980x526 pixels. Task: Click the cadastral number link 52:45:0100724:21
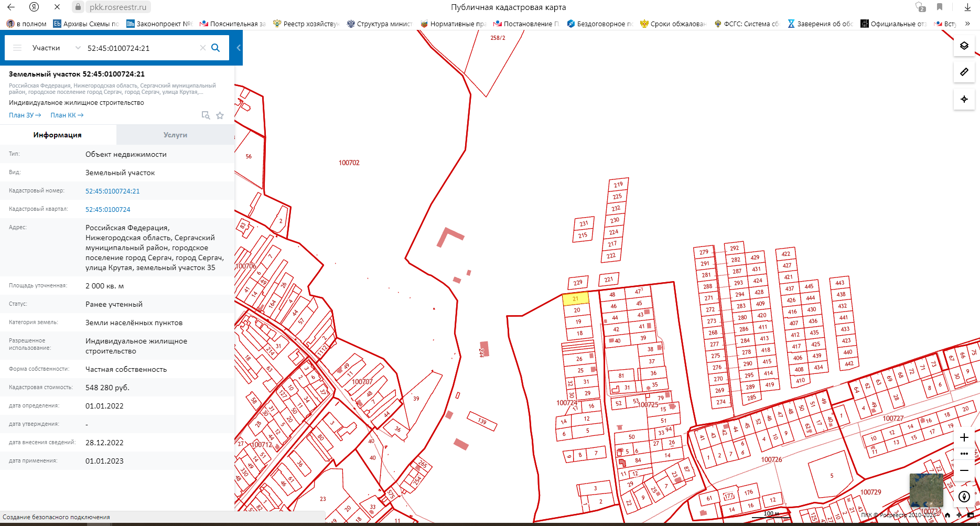(x=113, y=191)
